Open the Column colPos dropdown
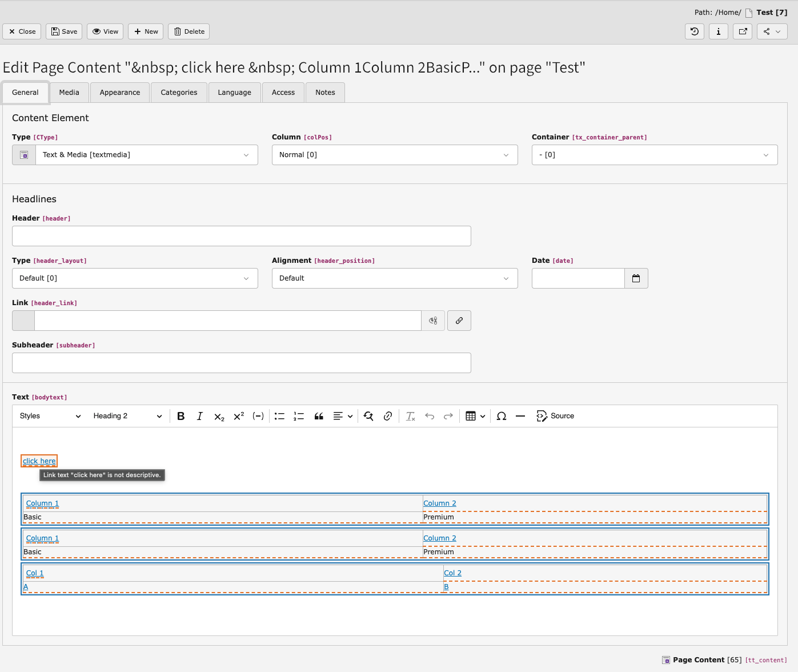The width and height of the screenshot is (798, 672). (x=395, y=155)
